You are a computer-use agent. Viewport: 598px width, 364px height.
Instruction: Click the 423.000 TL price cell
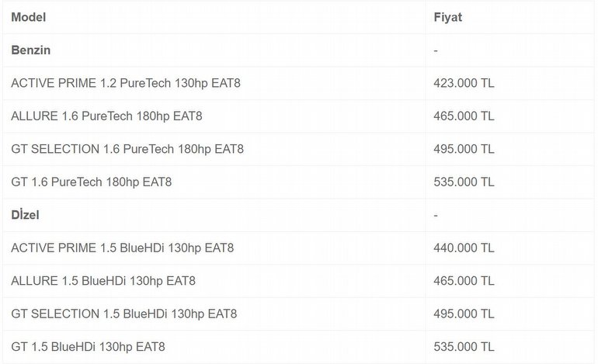(x=464, y=83)
